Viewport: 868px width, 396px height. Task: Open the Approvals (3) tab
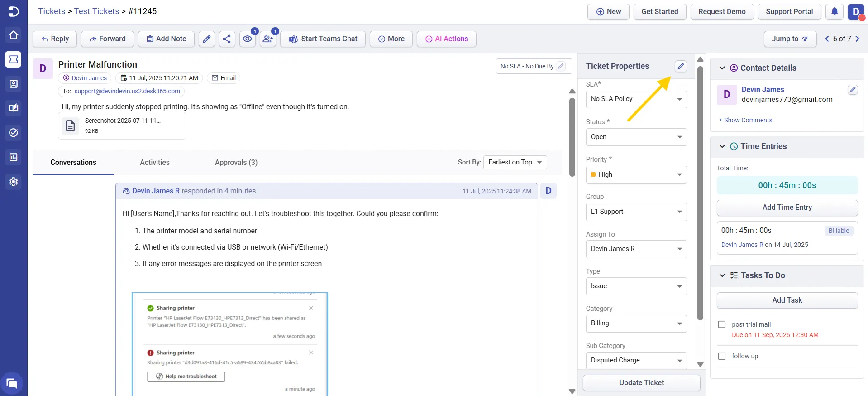[236, 162]
